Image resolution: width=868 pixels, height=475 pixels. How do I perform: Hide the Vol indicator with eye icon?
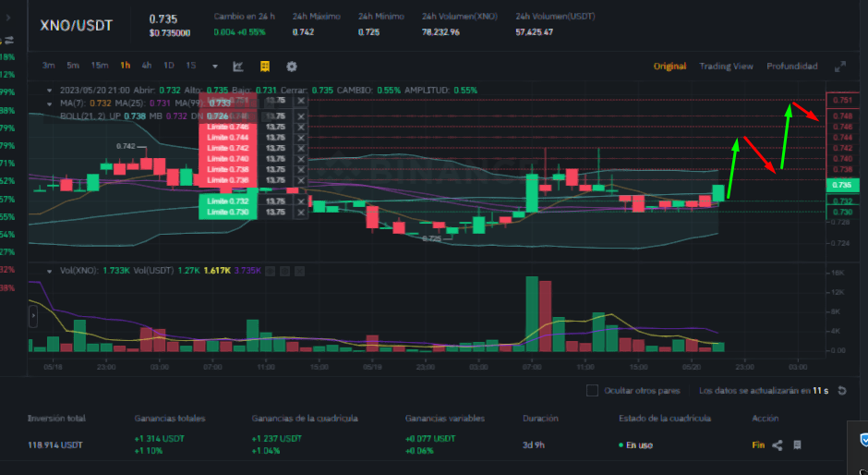pos(271,271)
